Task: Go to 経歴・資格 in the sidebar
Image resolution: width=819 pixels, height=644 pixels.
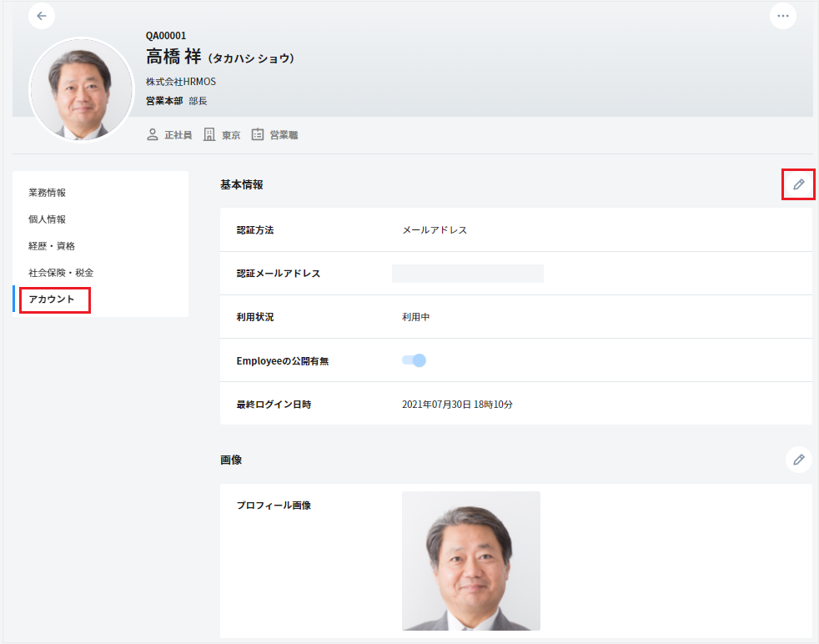Action: pos(52,246)
